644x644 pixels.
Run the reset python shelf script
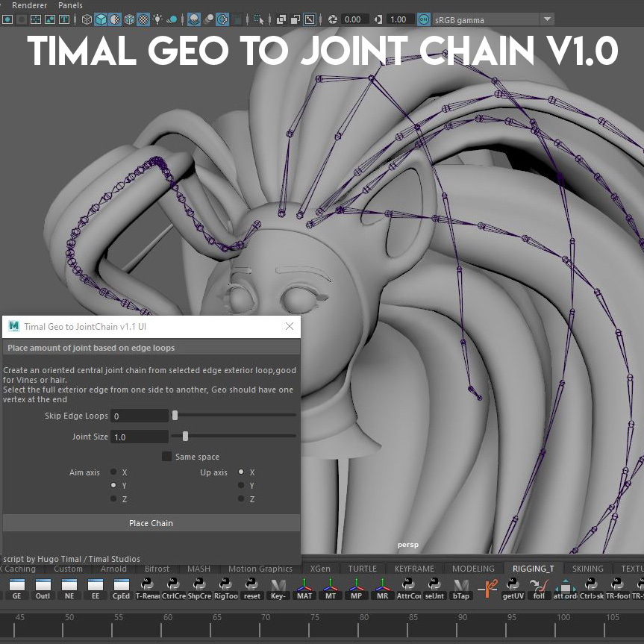tap(251, 589)
